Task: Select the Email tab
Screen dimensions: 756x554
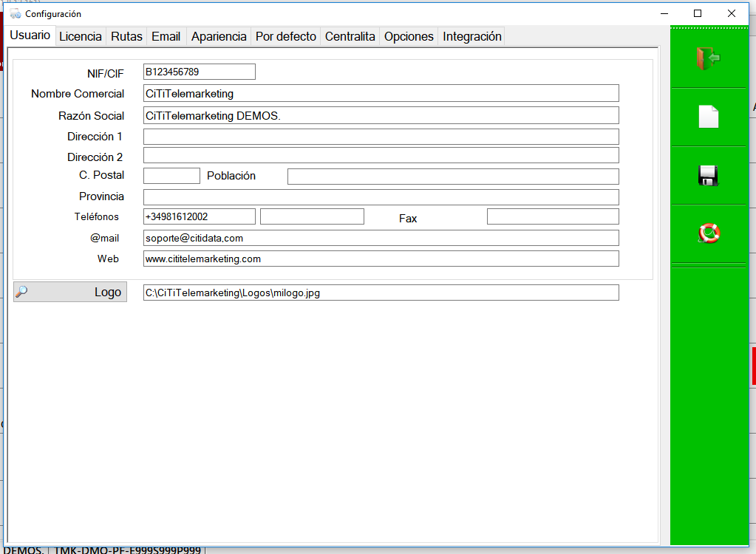Action: 166,37
